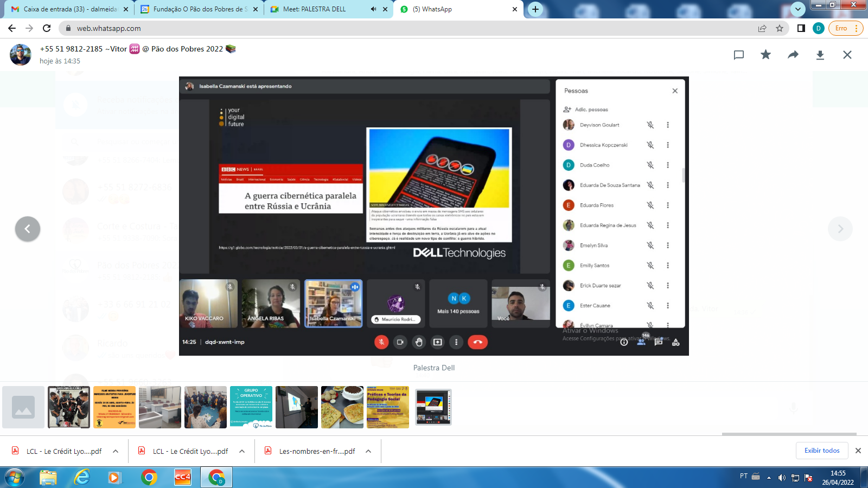Close the Fundação O Pão dos Pobres tab
Viewport: 868px width, 488px height.
point(256,9)
